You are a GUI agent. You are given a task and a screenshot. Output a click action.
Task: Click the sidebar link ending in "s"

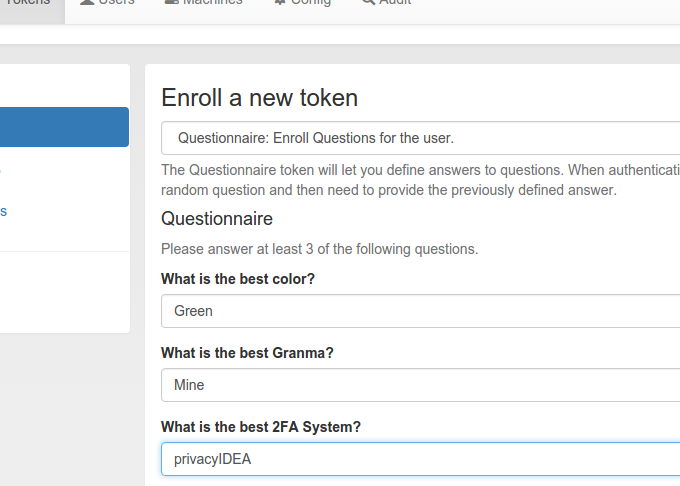click(3, 212)
